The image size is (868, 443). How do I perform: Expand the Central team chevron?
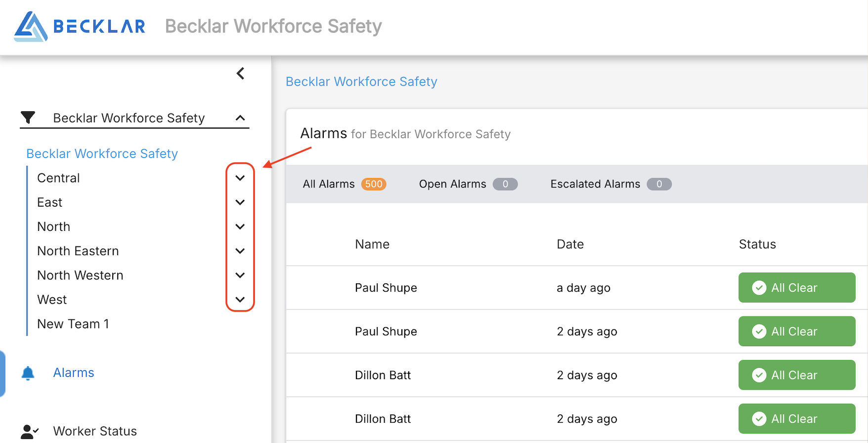240,178
